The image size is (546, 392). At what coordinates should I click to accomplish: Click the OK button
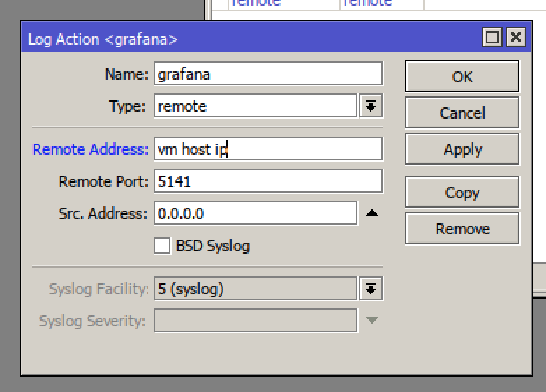[462, 76]
